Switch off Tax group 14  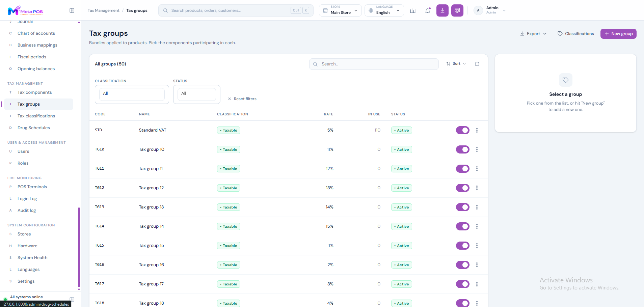click(x=463, y=226)
